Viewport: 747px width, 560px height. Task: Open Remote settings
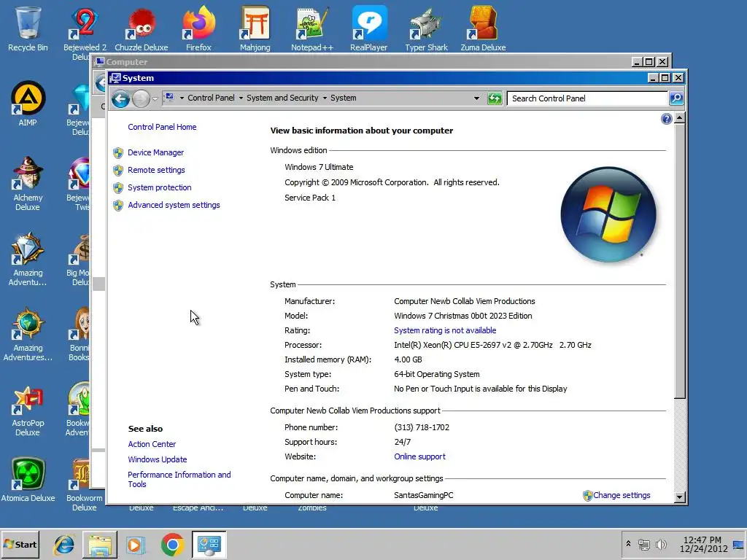pos(156,170)
